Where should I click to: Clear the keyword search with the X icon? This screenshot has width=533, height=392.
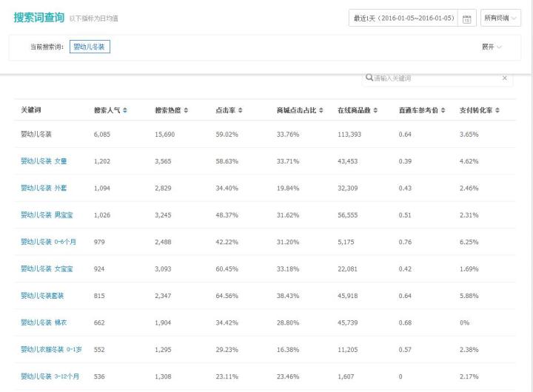click(504, 78)
